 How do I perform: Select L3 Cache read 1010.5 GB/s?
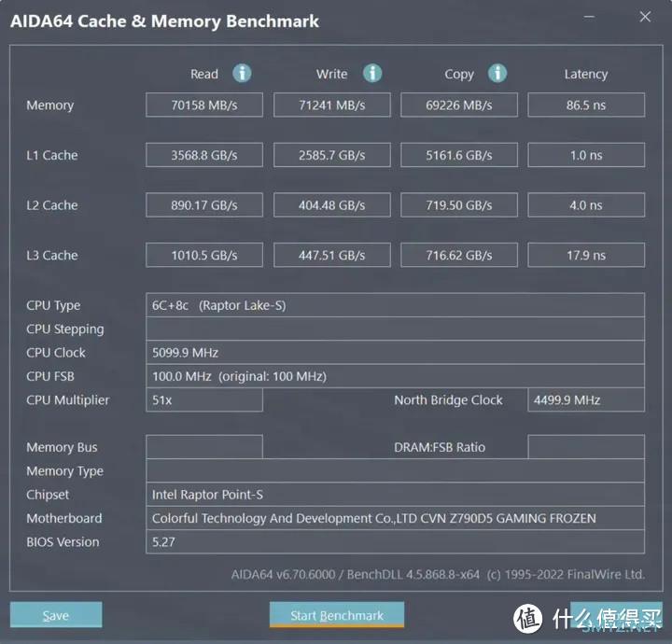pyautogui.click(x=204, y=256)
